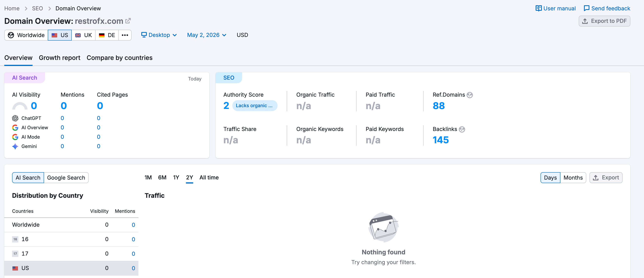Switch to the Overview tab

(x=18, y=58)
